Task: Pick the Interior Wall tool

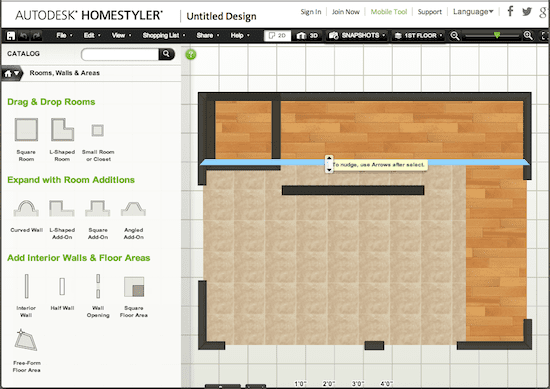Action: click(x=26, y=286)
